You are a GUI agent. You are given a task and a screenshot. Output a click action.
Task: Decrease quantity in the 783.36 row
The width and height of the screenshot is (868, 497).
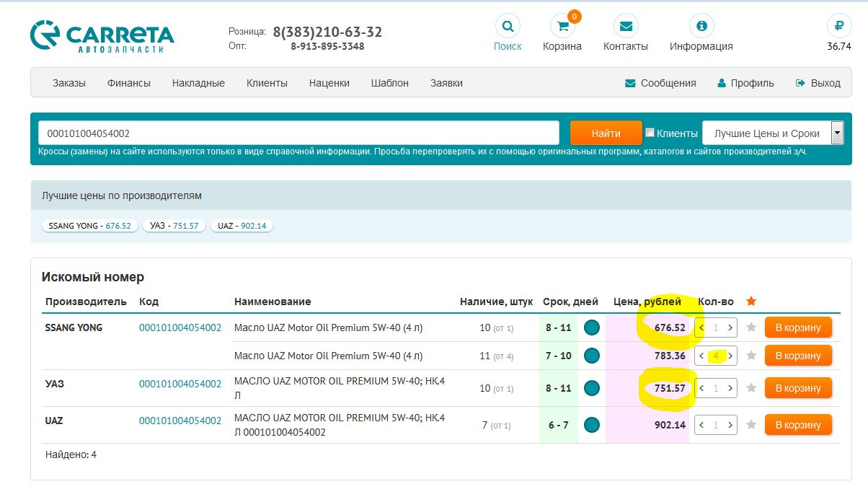click(701, 356)
